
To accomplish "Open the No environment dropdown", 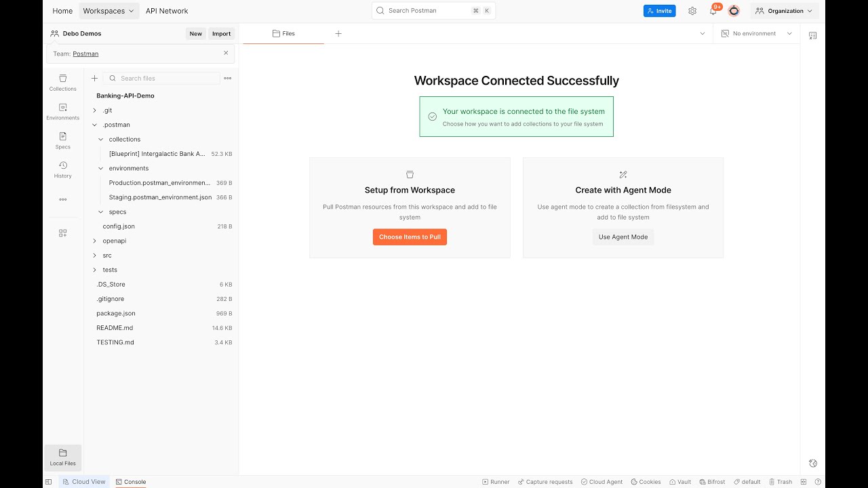I will 756,33.
